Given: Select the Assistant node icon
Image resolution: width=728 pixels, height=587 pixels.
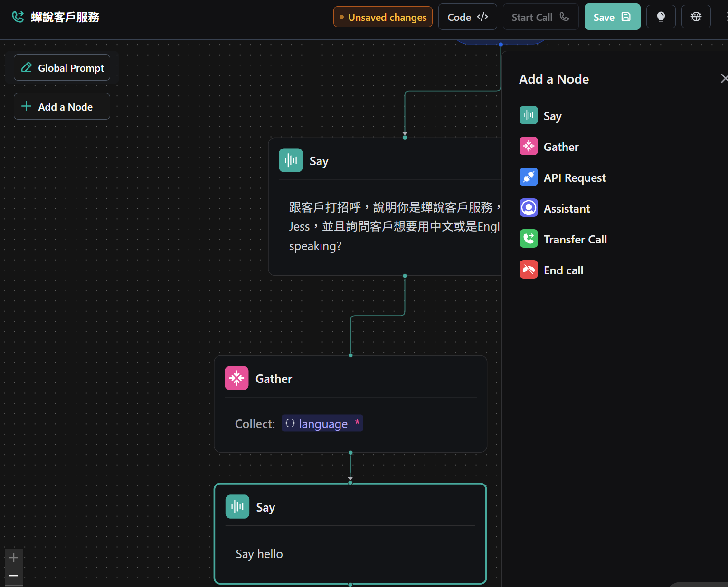Looking at the screenshot, I should (529, 208).
